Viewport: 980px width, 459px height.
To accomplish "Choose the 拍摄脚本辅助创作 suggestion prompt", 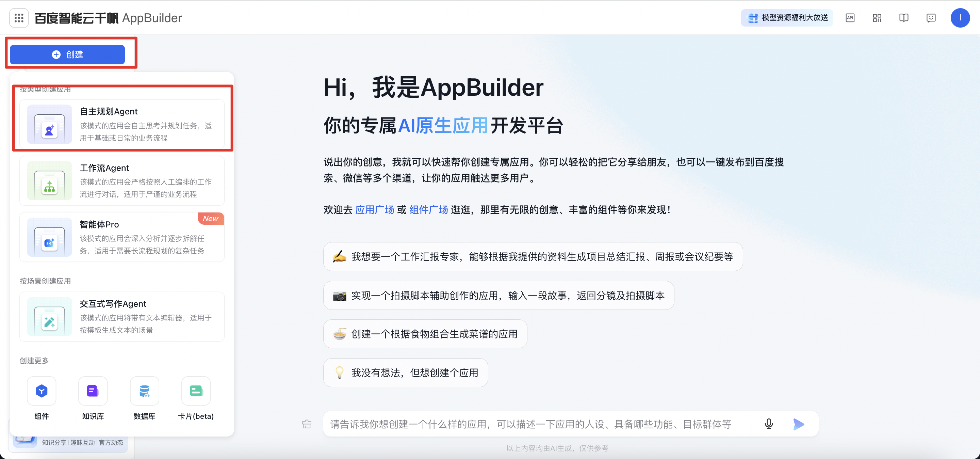I will pyautogui.click(x=499, y=295).
